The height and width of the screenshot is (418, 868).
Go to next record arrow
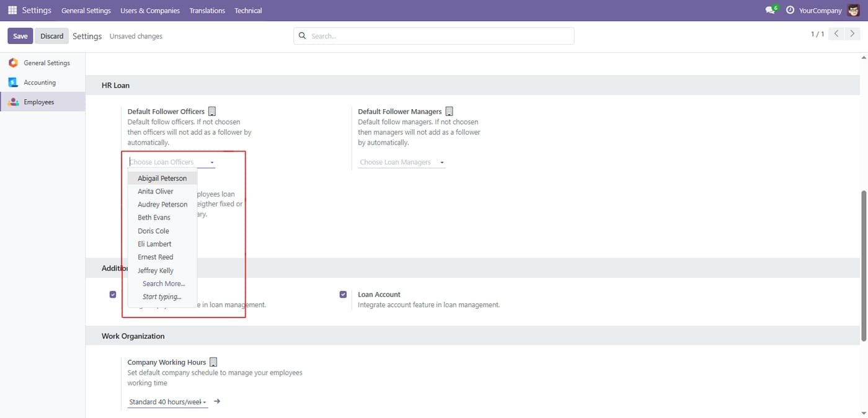[x=853, y=33]
